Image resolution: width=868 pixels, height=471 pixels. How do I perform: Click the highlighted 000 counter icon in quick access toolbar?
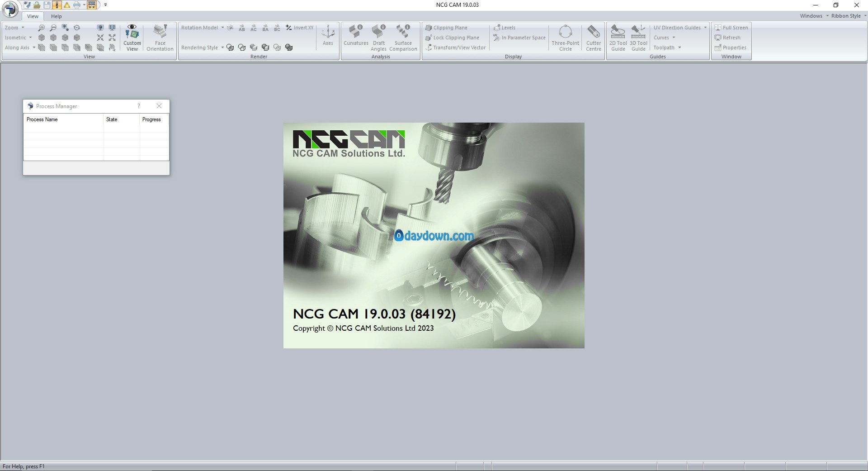coord(92,5)
